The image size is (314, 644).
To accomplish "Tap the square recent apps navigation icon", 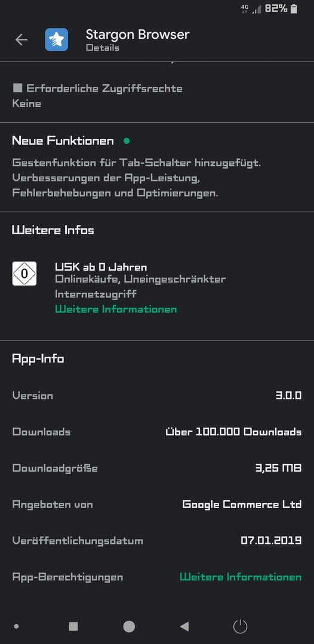I will [x=73, y=626].
